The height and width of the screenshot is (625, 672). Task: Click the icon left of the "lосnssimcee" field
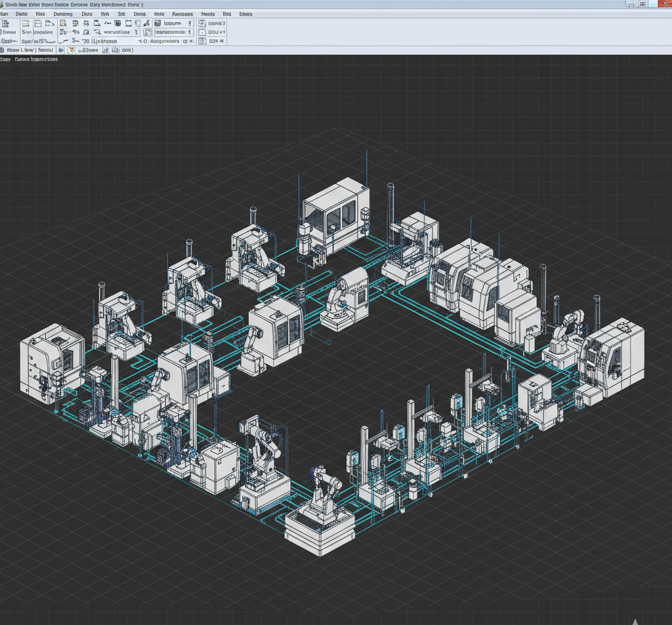click(148, 31)
